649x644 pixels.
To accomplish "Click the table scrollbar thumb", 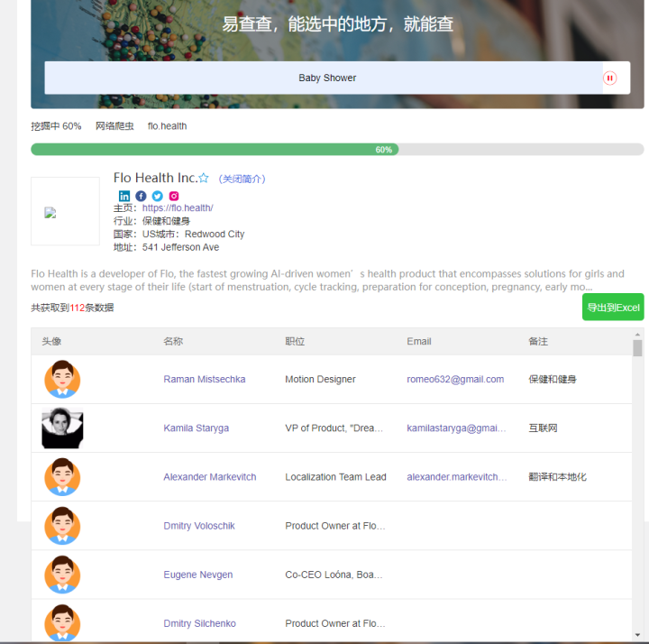I will pyautogui.click(x=637, y=348).
